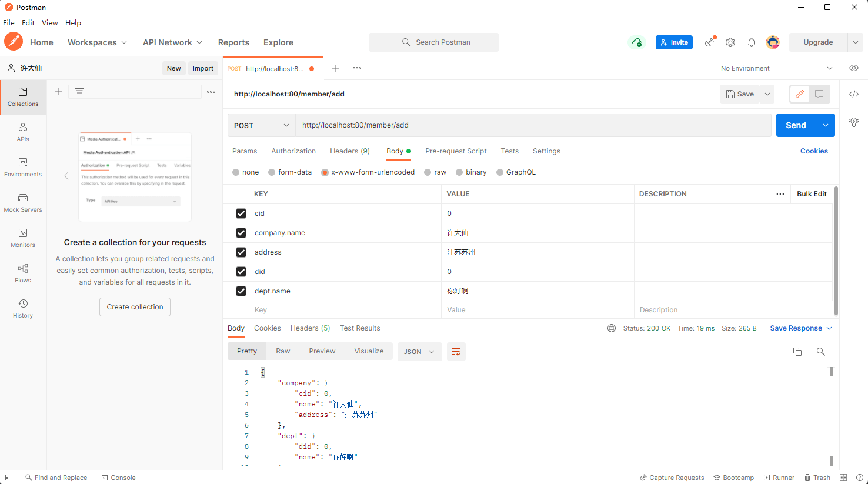Copy the response body to clipboard
868x484 pixels.
[x=797, y=352]
